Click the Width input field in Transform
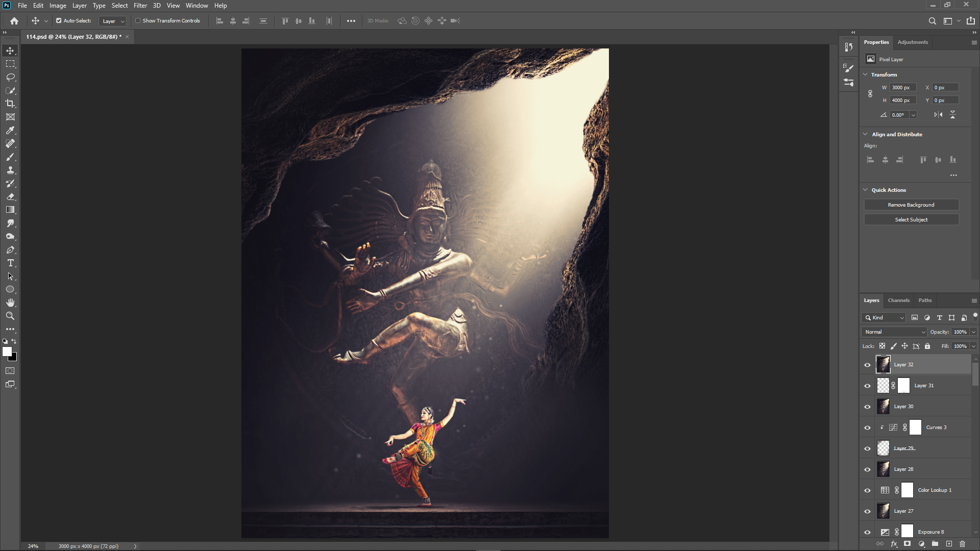Screen dimensions: 980x551 pos(903,88)
